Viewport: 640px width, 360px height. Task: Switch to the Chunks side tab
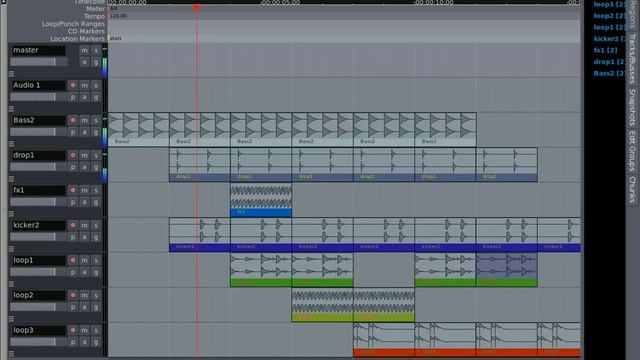tap(632, 190)
